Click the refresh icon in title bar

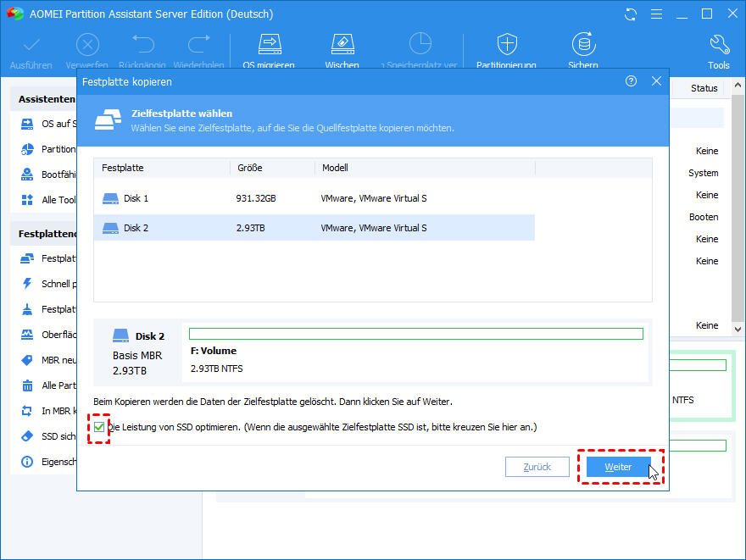[631, 14]
